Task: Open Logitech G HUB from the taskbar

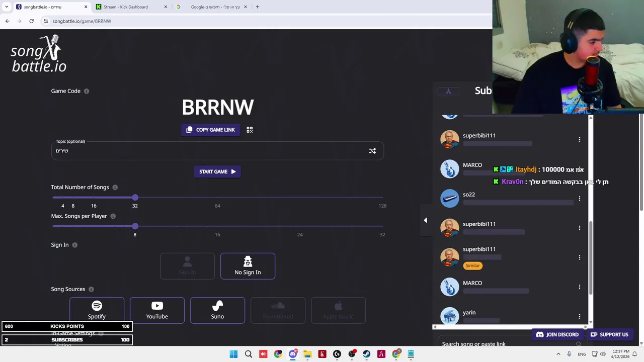Action: (x=337, y=354)
